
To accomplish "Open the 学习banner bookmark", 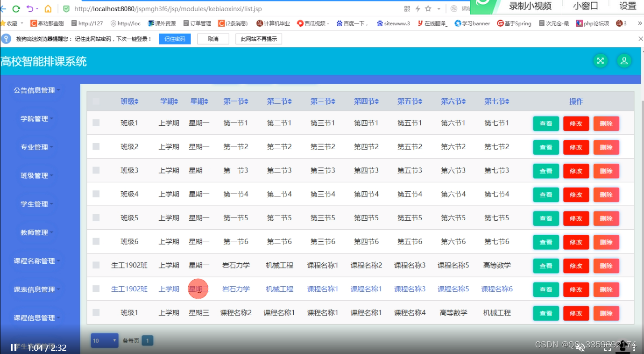I will (x=472, y=23).
